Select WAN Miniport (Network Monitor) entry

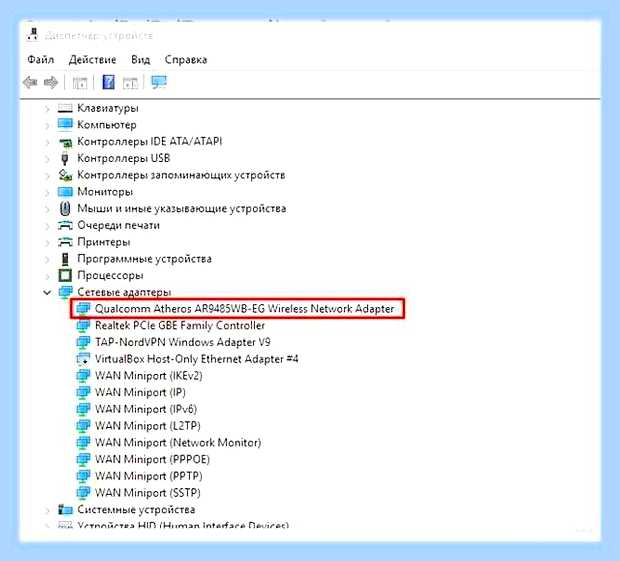coord(178,442)
